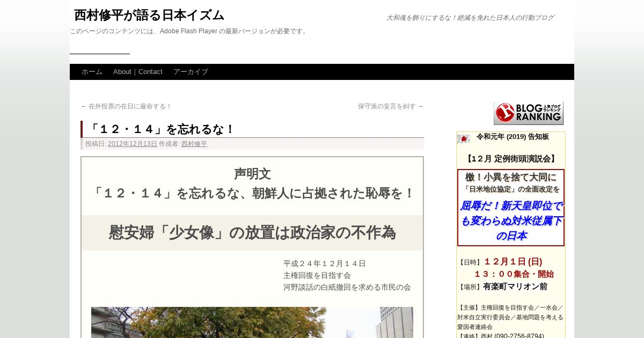Click the post heading 「１２・１４」を忘れるな！
644x338 pixels.
(162, 129)
